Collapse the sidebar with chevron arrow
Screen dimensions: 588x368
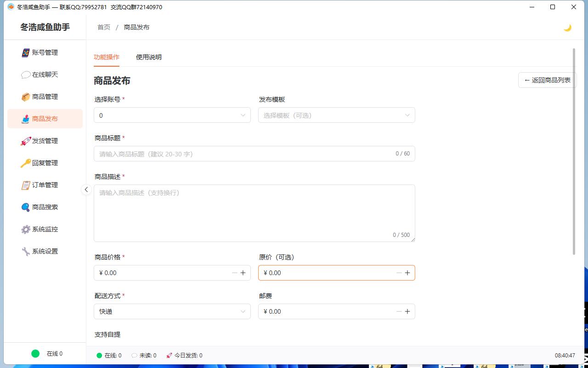tap(86, 190)
